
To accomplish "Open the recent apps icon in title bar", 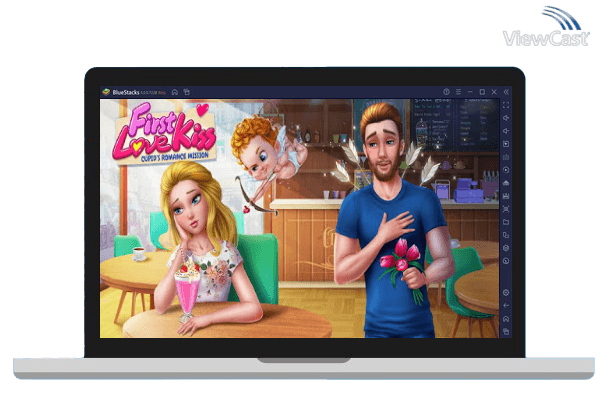I will pyautogui.click(x=187, y=92).
